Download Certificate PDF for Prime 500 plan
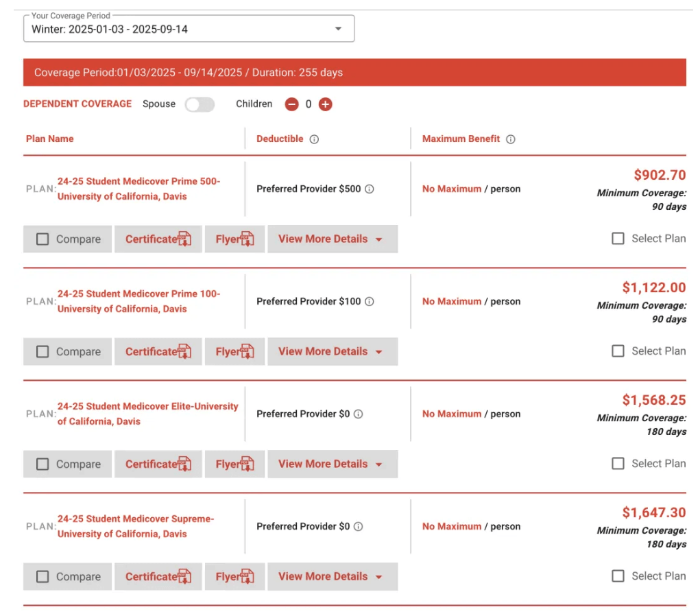The image size is (700, 614). [x=158, y=239]
